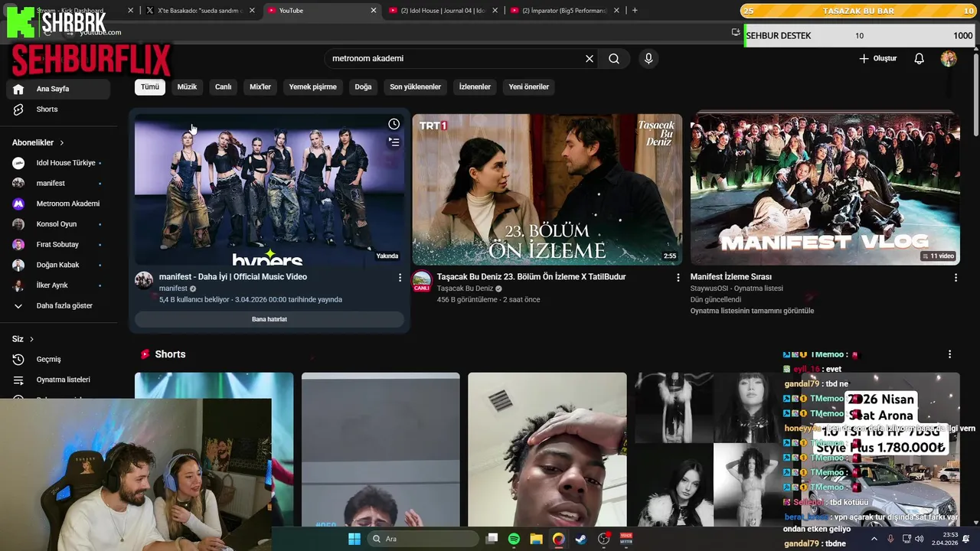Open the Short with the man touching forehead
Screen dimensions: 980x551
coord(547,450)
